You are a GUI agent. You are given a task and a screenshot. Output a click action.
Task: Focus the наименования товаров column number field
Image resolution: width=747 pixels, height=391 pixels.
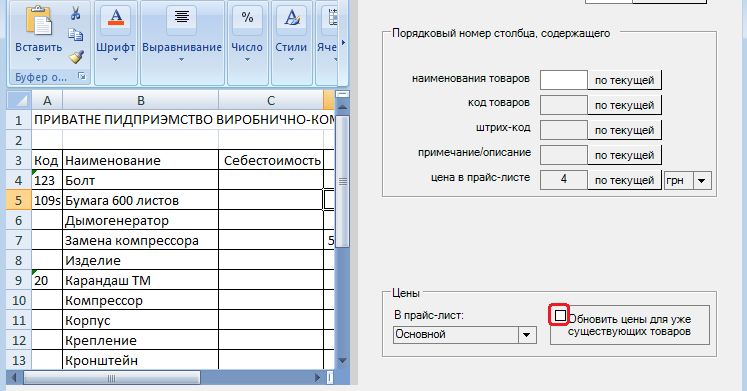coord(564,80)
